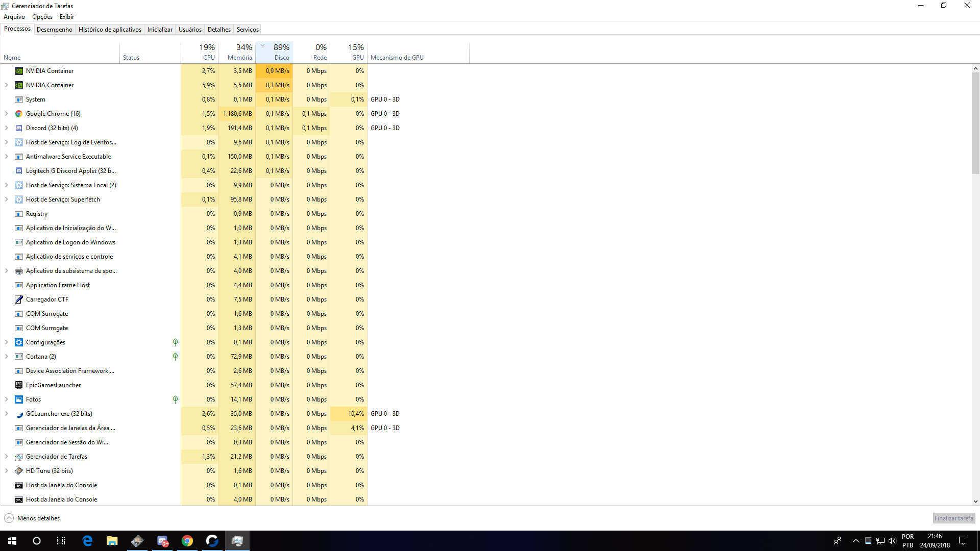Image resolution: width=980 pixels, height=551 pixels.
Task: Click the Host de Serviço: Superfetch gear icon
Action: click(x=19, y=199)
